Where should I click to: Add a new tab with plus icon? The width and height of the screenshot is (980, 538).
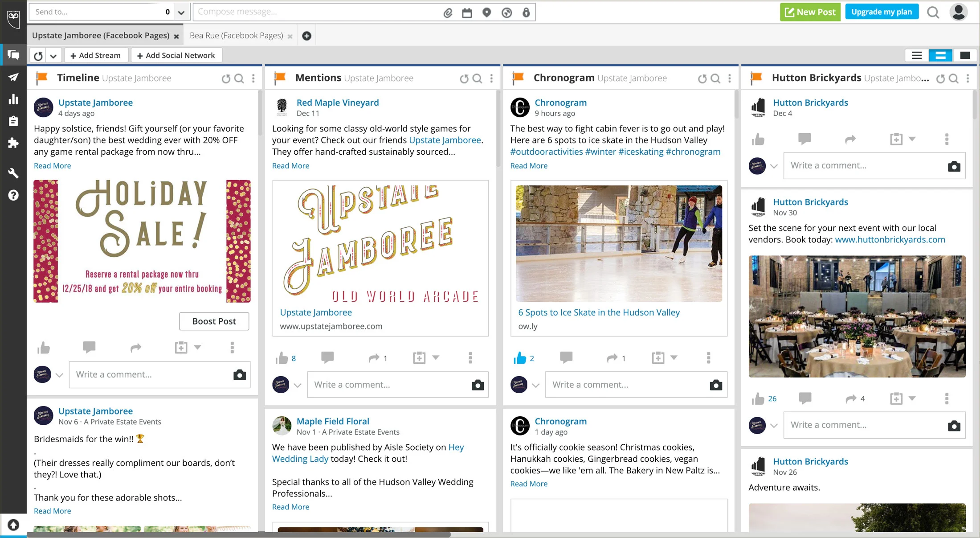pyautogui.click(x=306, y=36)
